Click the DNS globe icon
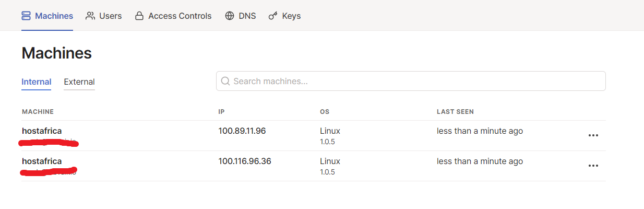This screenshot has width=644, height=209. 230,16
